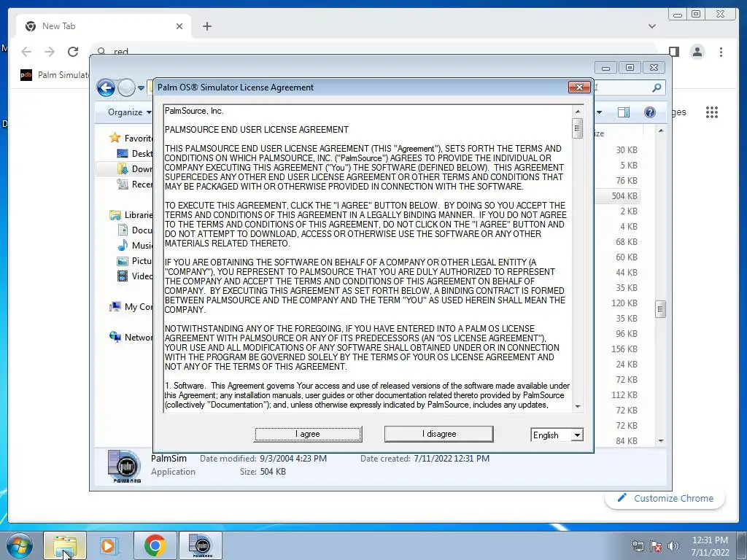Screen dimensions: 747x560
Task: Select My Computer in navigation pane
Action: (131, 307)
